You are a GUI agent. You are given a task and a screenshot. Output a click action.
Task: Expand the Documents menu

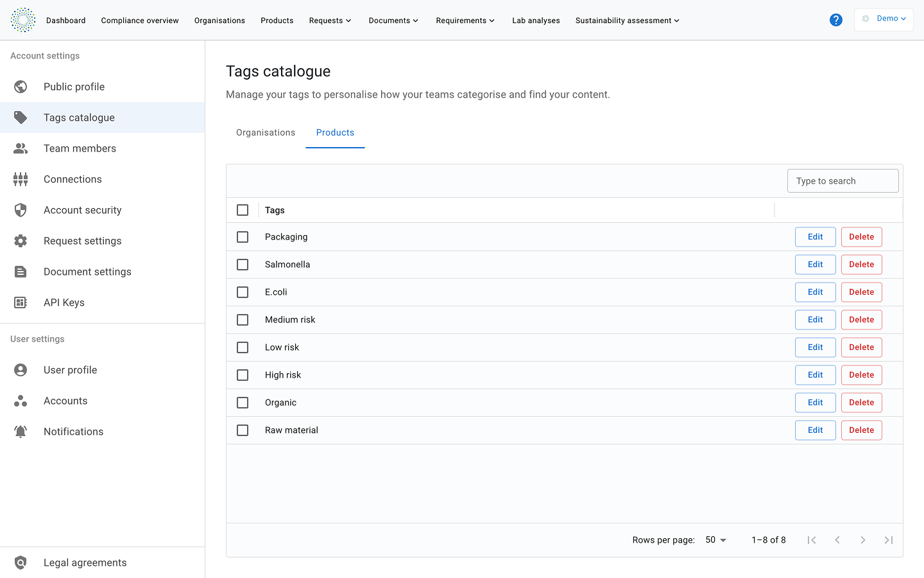click(393, 21)
